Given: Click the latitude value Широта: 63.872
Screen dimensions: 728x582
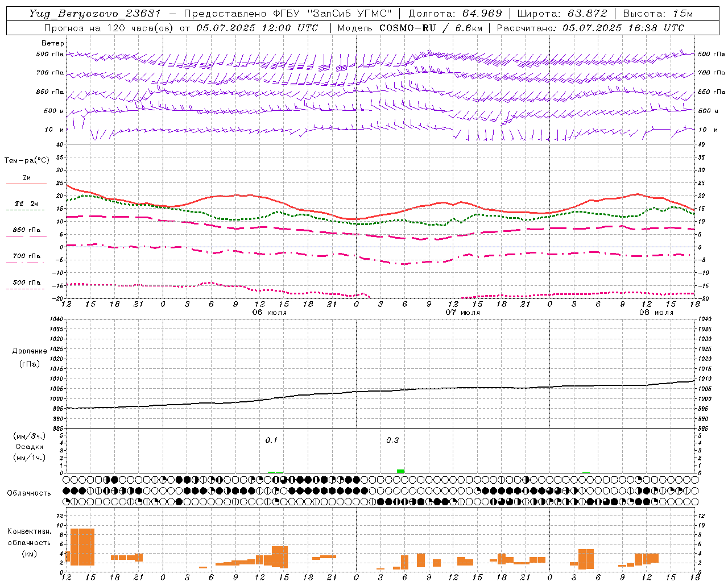Looking at the screenshot, I should (x=562, y=14).
